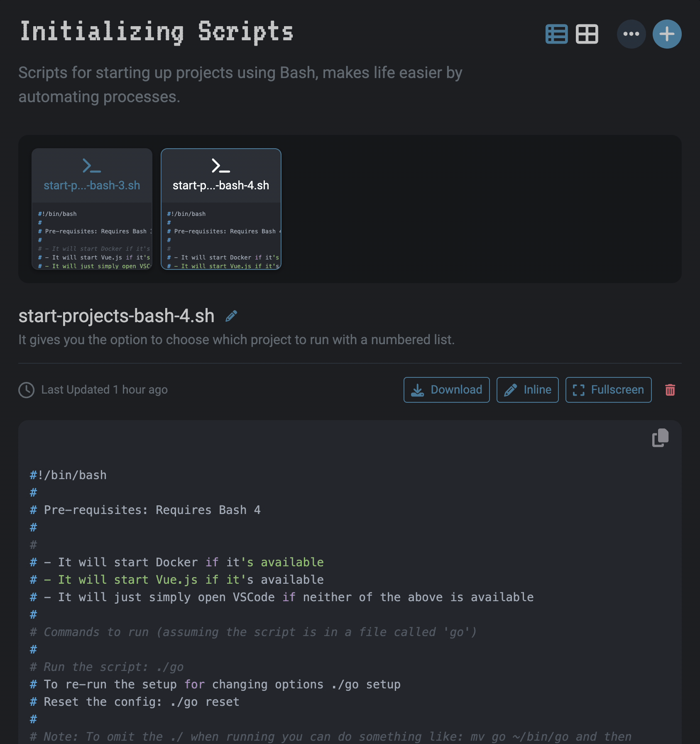Click the terminal icon on bash-4 thumbnail
Viewport: 700px width, 744px height.
pyautogui.click(x=220, y=166)
